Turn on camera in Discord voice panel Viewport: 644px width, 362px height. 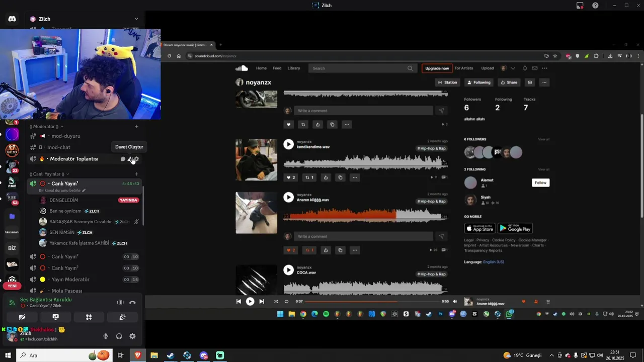coord(22,317)
